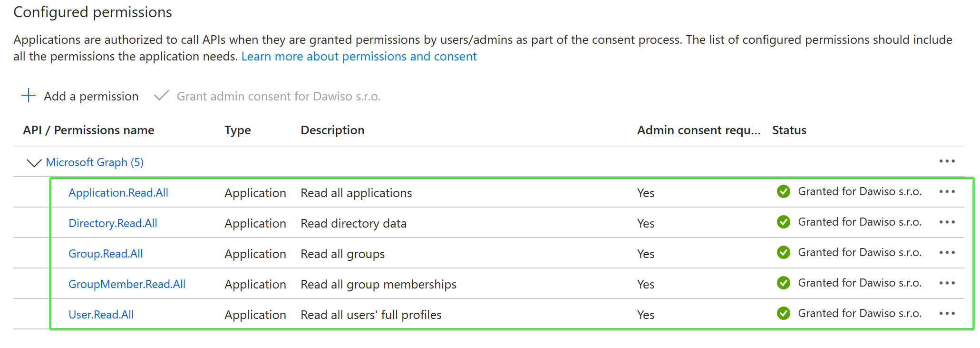Screen dimensions: 980x348
Task: Click the plus icon for Add a permission
Action: click(29, 96)
